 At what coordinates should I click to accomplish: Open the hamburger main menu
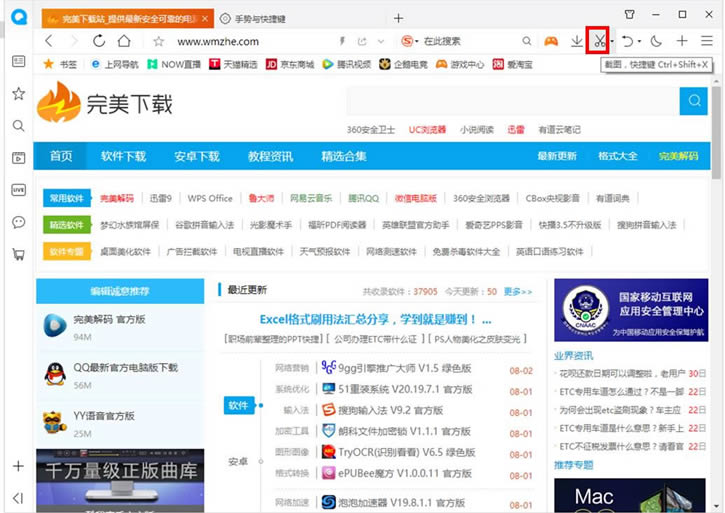tap(707, 41)
